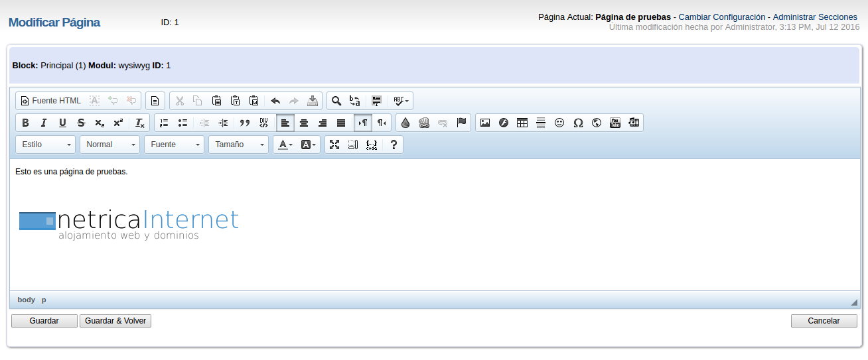
Task: Open the Fuente font dropdown
Action: pyautogui.click(x=174, y=145)
